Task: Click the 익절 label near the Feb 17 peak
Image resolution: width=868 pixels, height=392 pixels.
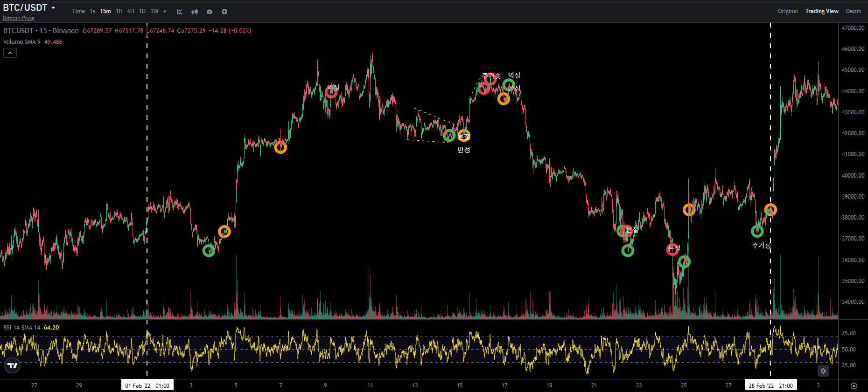Action: coord(514,76)
